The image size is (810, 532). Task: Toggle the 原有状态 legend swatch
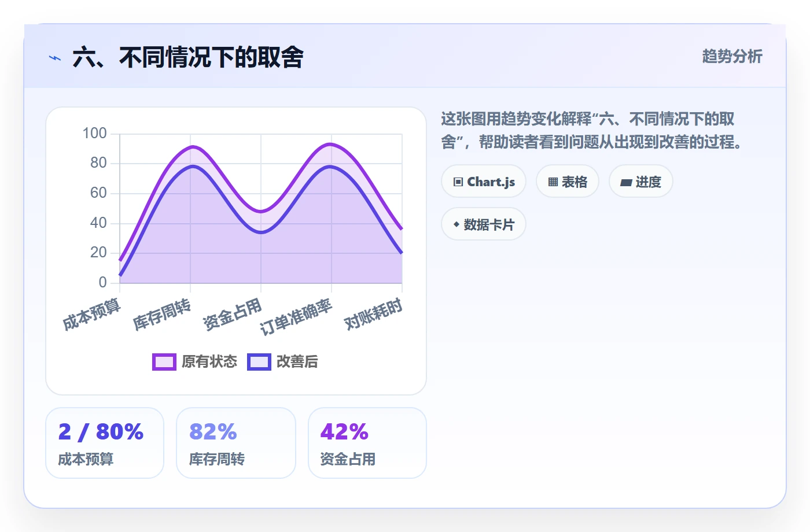click(x=164, y=362)
